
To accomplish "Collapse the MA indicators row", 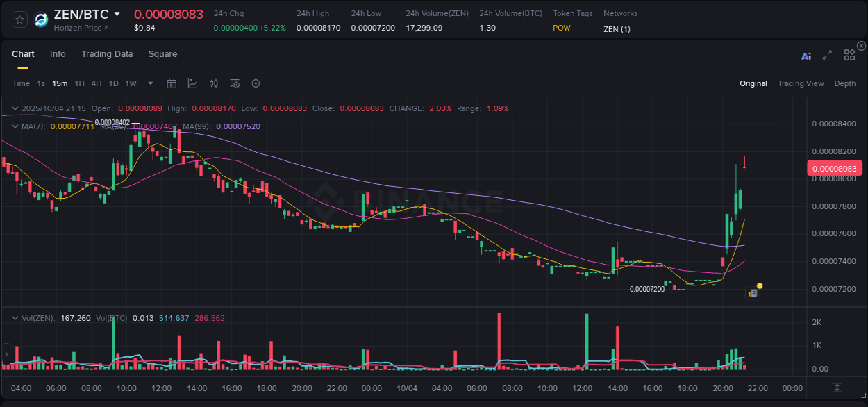I will [x=15, y=126].
